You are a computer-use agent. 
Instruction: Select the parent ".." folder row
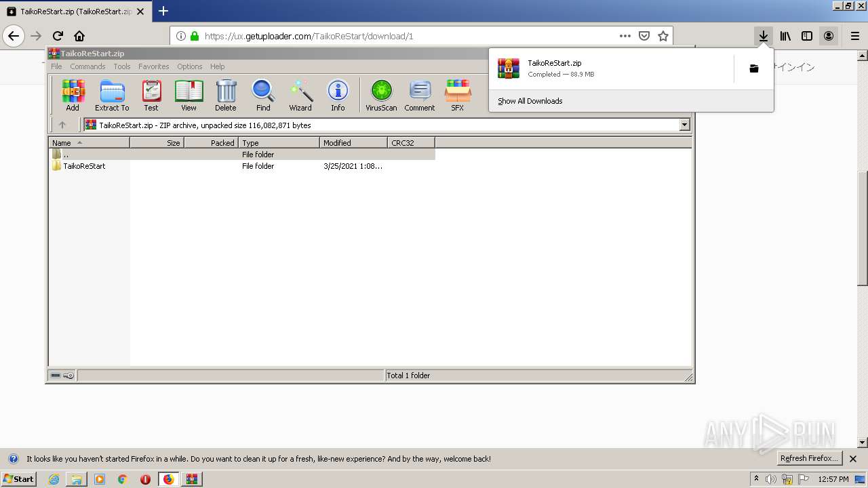coord(242,155)
